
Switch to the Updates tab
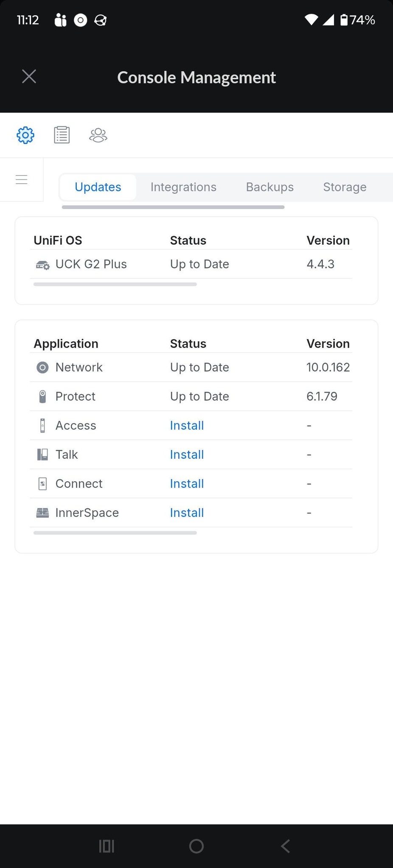tap(98, 187)
